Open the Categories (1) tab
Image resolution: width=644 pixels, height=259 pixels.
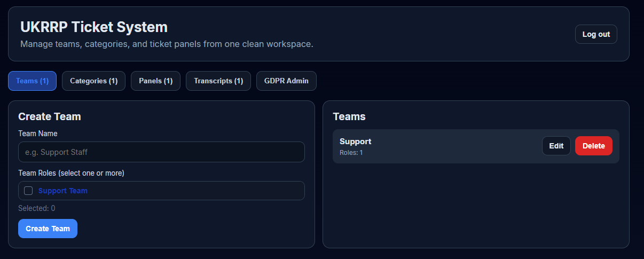click(x=93, y=81)
